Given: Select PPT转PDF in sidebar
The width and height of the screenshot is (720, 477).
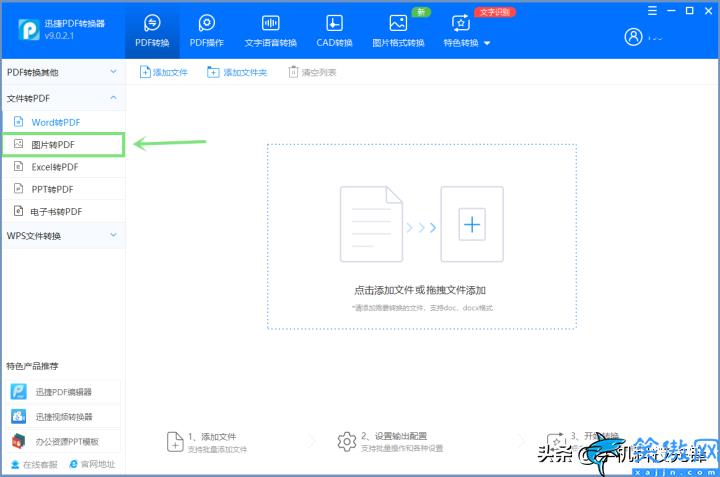Looking at the screenshot, I should point(64,189).
